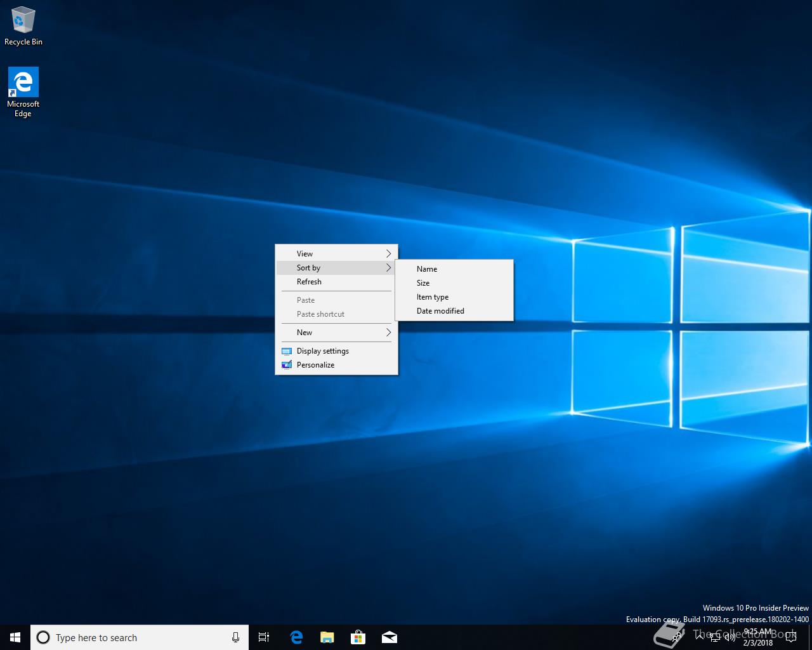Open the Recycle Bin desktop icon

tap(23, 25)
